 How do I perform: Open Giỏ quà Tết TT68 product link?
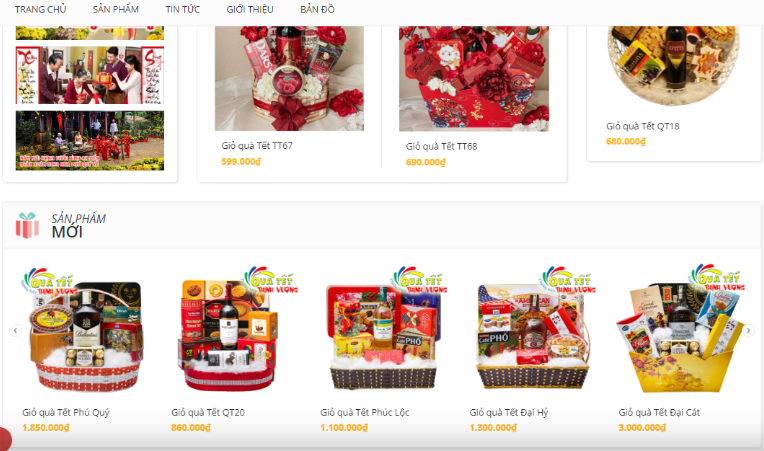(x=441, y=146)
